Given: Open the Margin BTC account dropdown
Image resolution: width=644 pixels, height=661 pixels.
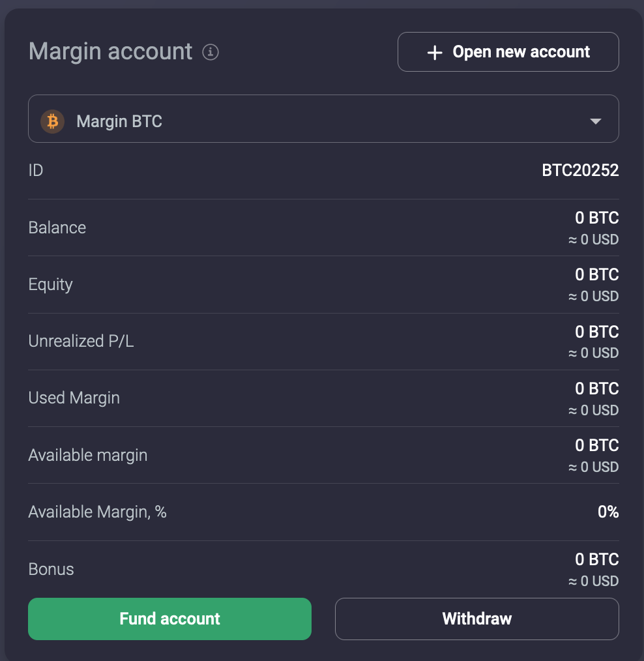Looking at the screenshot, I should (323, 119).
